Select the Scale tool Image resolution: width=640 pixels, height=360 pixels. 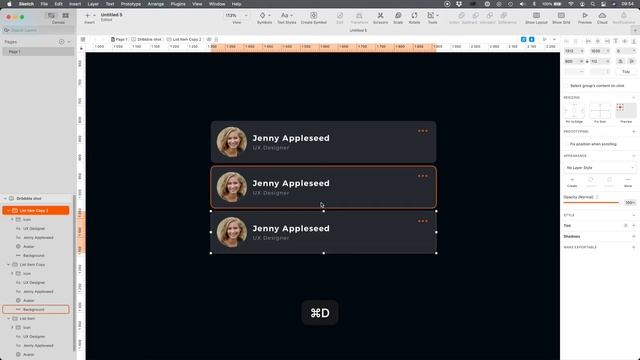tap(398, 18)
